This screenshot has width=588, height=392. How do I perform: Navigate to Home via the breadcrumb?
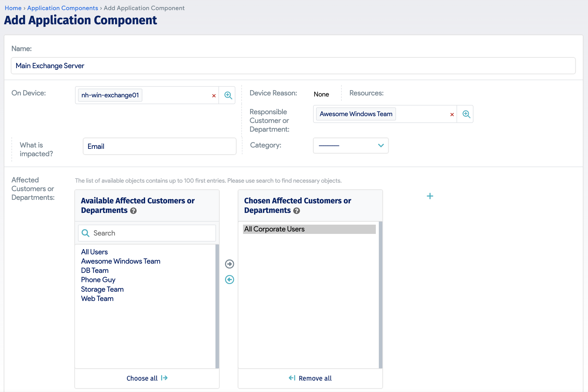click(13, 8)
